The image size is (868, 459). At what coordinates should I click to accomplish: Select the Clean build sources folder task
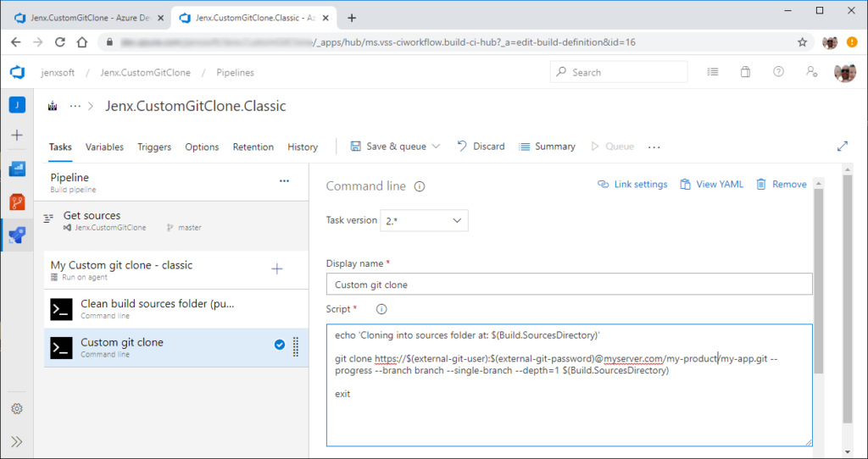(x=176, y=308)
